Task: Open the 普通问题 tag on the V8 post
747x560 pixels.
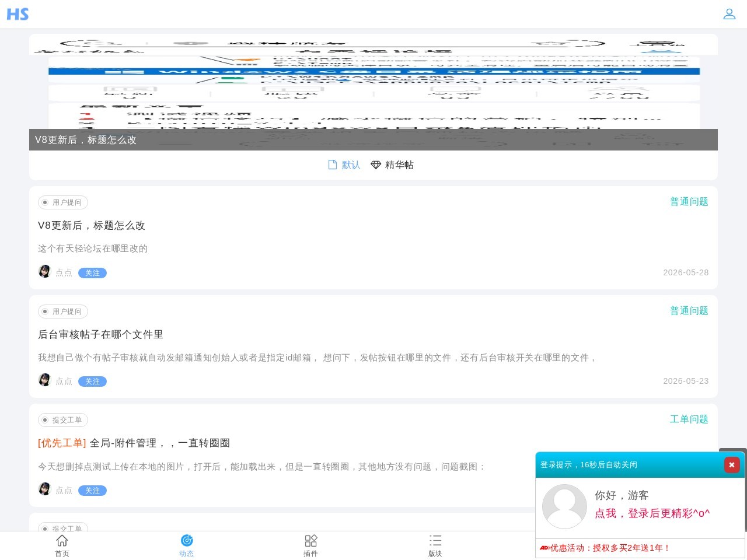Action: (x=689, y=202)
